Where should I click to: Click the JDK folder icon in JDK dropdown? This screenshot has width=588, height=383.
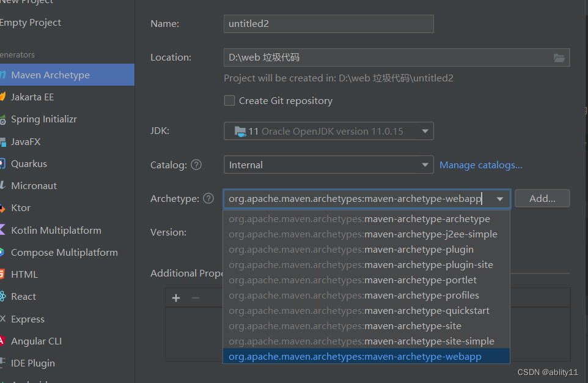tap(240, 132)
